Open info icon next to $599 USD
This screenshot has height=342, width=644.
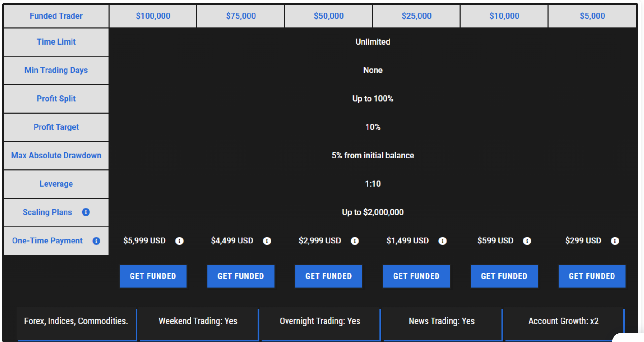(x=527, y=241)
